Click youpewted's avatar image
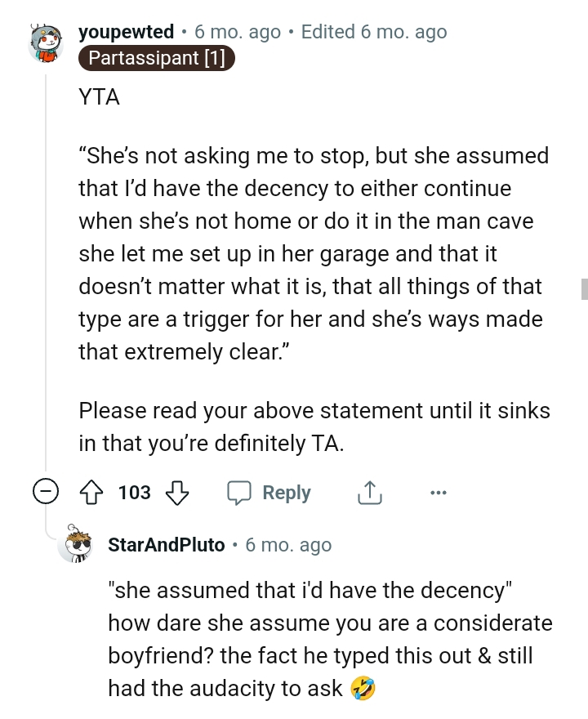 coord(47,42)
